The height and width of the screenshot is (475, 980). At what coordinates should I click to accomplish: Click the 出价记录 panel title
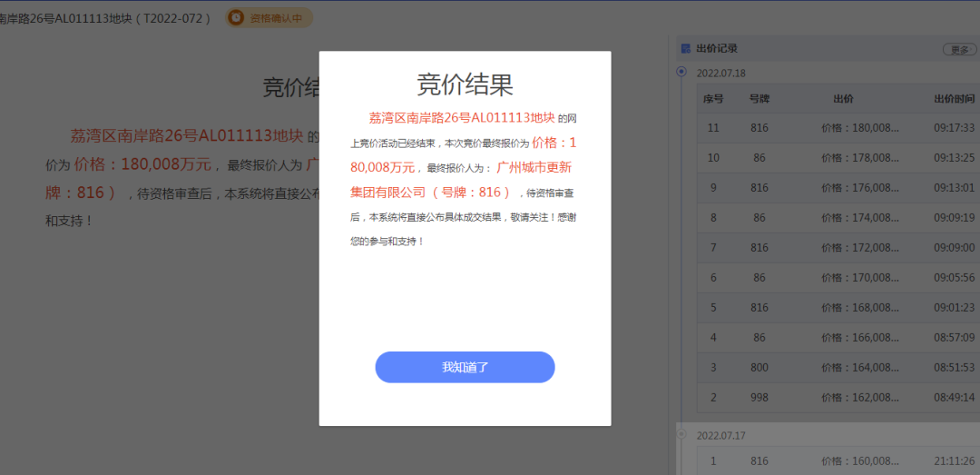[x=717, y=49]
